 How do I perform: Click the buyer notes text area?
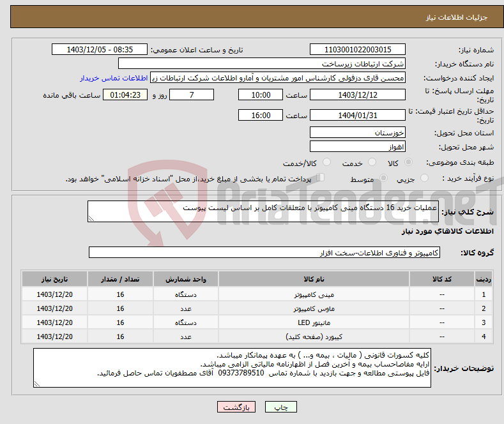pos(232,368)
